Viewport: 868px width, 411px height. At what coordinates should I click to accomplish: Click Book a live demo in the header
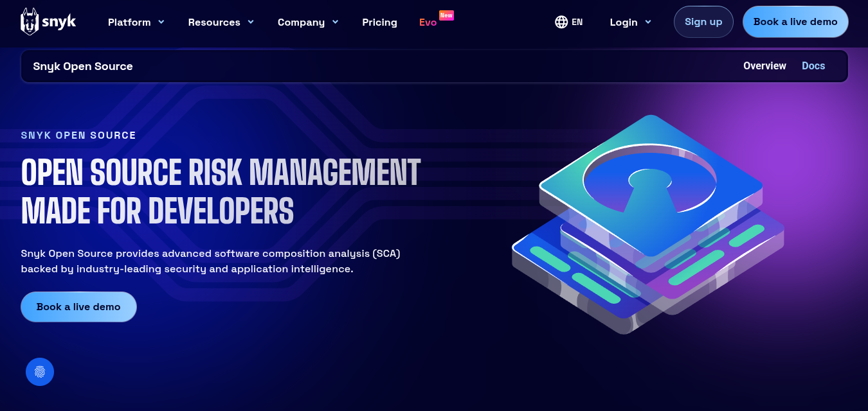(x=795, y=21)
